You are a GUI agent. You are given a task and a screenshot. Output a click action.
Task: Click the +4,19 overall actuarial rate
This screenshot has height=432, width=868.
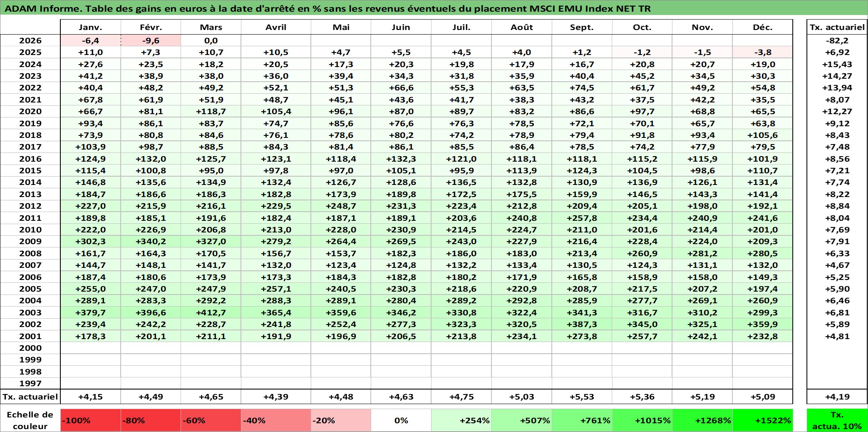coord(837,397)
